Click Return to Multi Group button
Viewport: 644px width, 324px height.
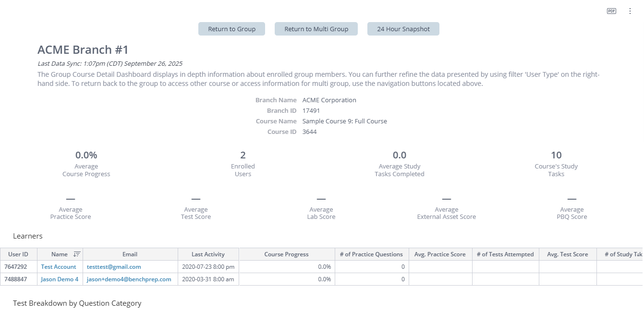316,29
